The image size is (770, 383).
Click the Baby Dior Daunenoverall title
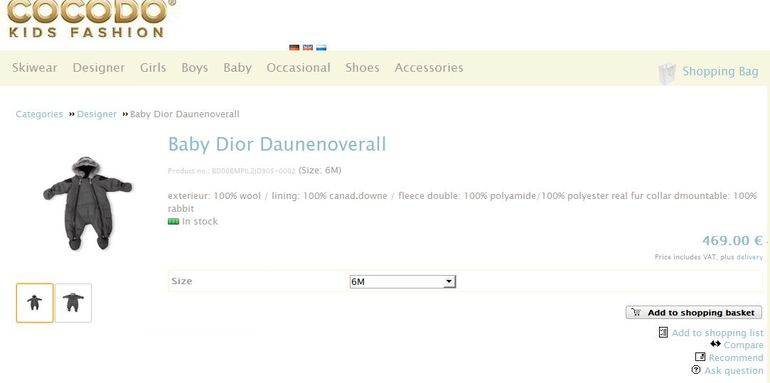pos(277,144)
